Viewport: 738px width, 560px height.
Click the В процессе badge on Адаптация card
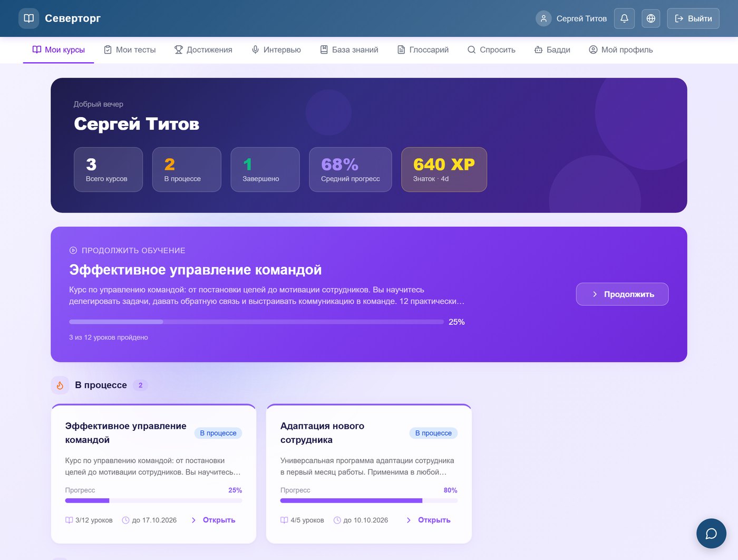tap(433, 433)
